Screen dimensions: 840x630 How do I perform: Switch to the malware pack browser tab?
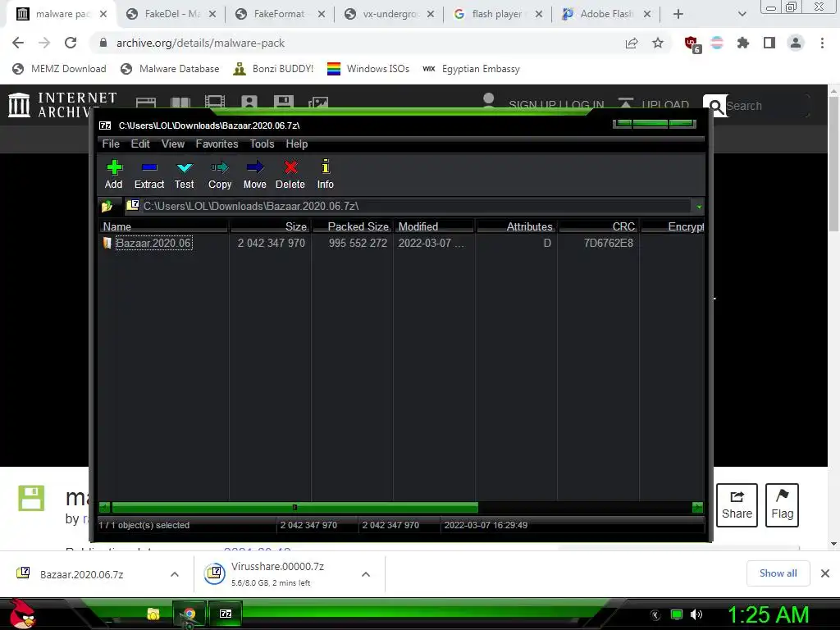[x=62, y=14]
